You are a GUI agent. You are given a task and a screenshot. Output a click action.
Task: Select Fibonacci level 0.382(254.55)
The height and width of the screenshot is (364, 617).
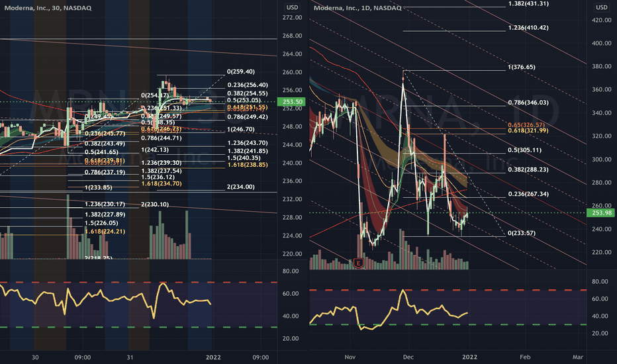[248, 94]
